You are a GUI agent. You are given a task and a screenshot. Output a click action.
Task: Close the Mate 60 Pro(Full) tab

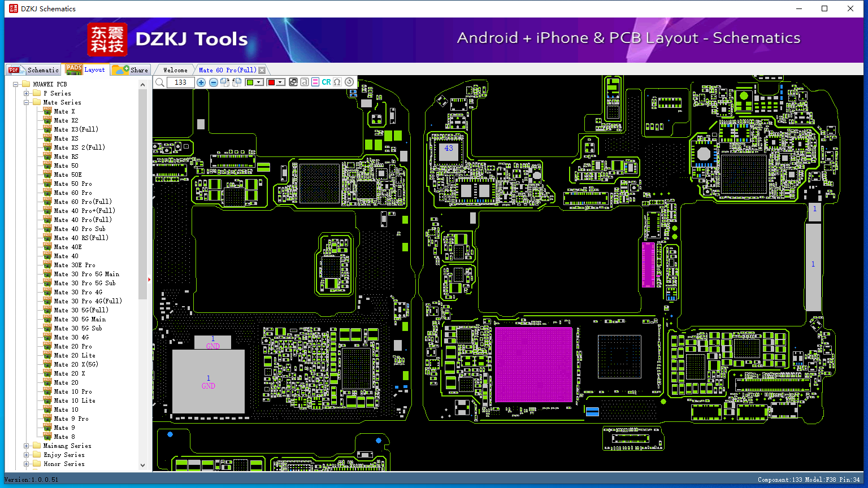(262, 71)
